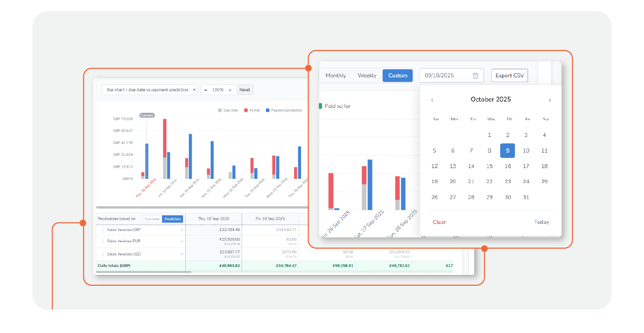Switch to the Monthly view tab
This screenshot has width=644, height=333.
coord(335,76)
